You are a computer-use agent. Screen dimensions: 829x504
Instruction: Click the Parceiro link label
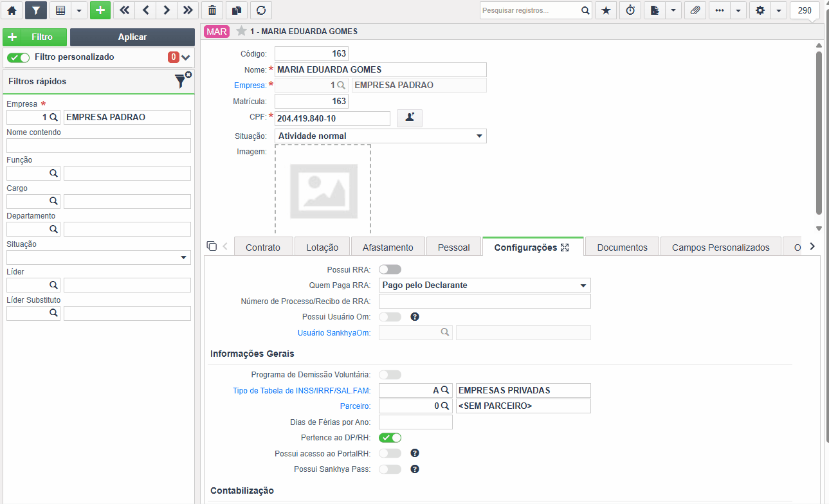[x=355, y=406]
